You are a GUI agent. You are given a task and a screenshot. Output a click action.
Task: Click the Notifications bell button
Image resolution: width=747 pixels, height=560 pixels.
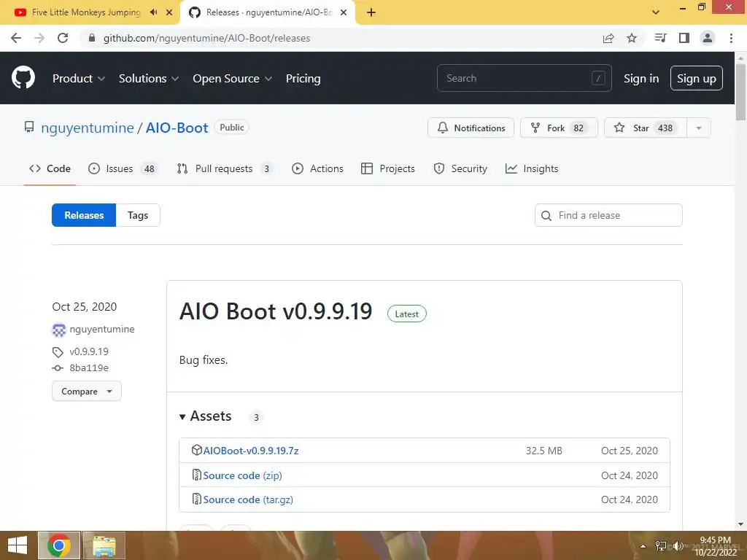tap(471, 128)
